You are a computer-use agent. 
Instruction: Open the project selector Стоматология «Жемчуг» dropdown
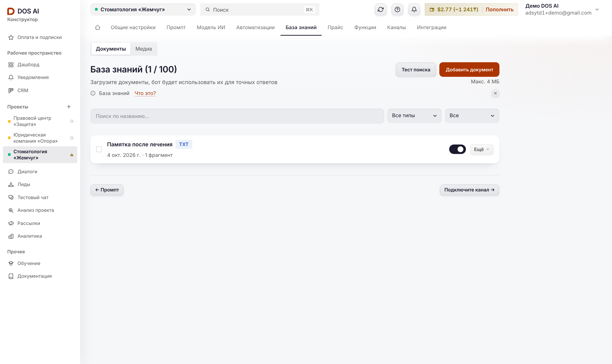pos(143,10)
